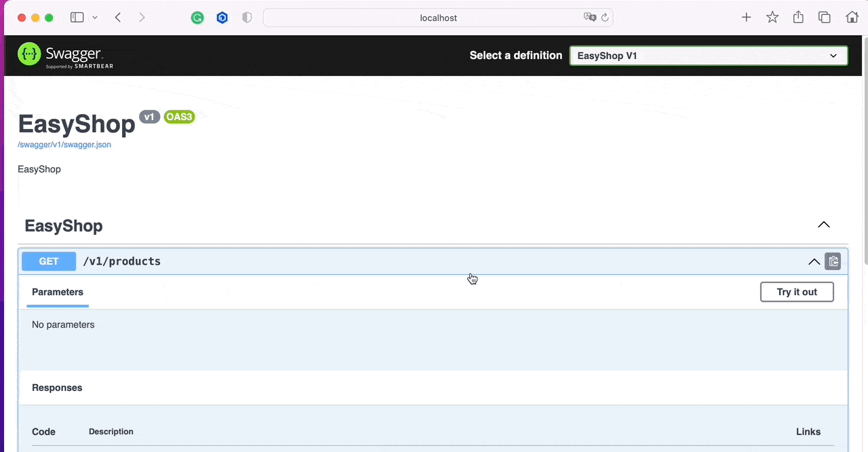This screenshot has width=868, height=452.
Task: Click the Try it out button
Action: (x=797, y=292)
